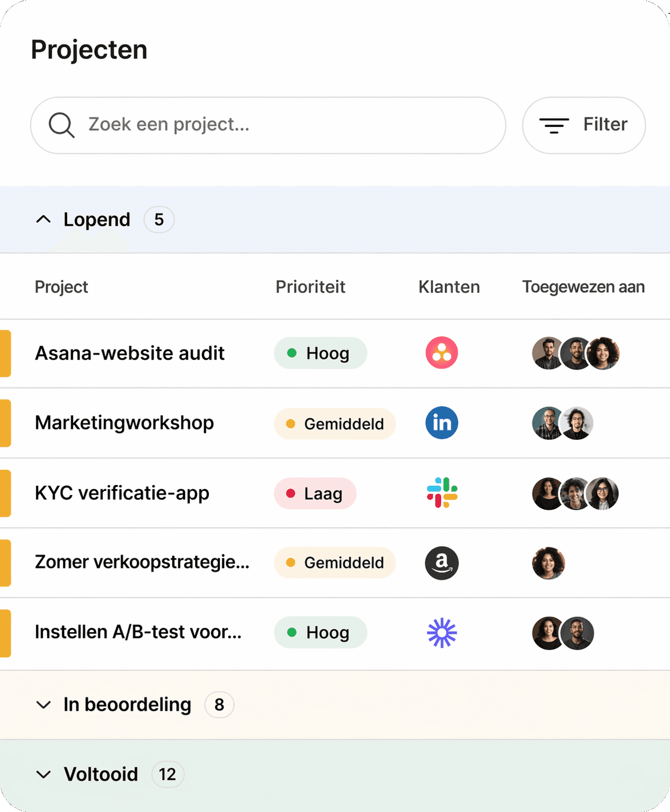Click the count badge showing 5 next to Lopend
Image resolution: width=670 pixels, height=812 pixels.
159,219
